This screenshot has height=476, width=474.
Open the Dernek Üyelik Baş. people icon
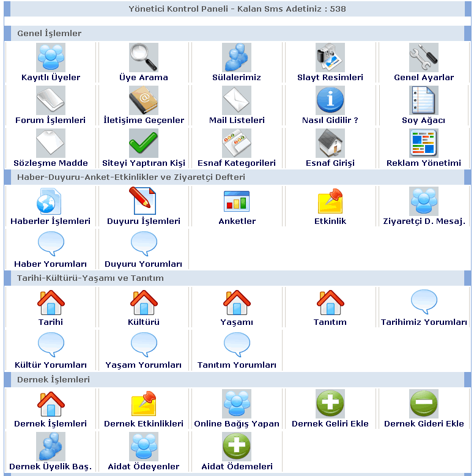pos(51,447)
